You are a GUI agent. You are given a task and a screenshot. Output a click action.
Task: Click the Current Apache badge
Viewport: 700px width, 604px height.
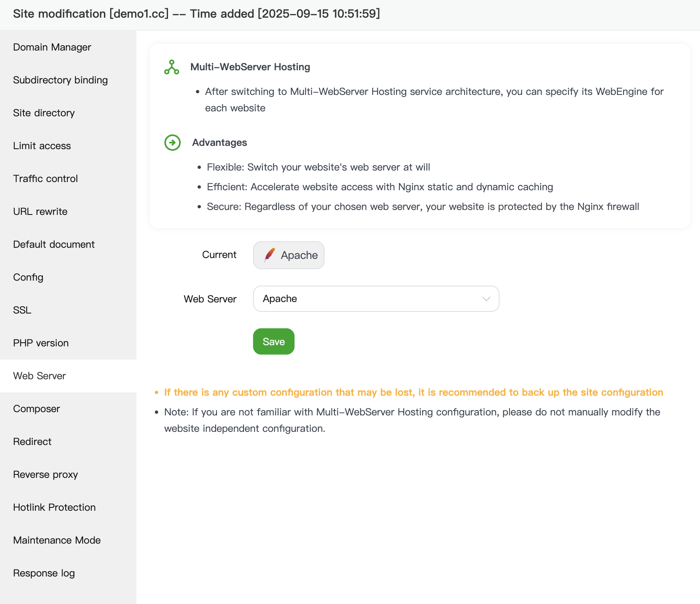[288, 255]
